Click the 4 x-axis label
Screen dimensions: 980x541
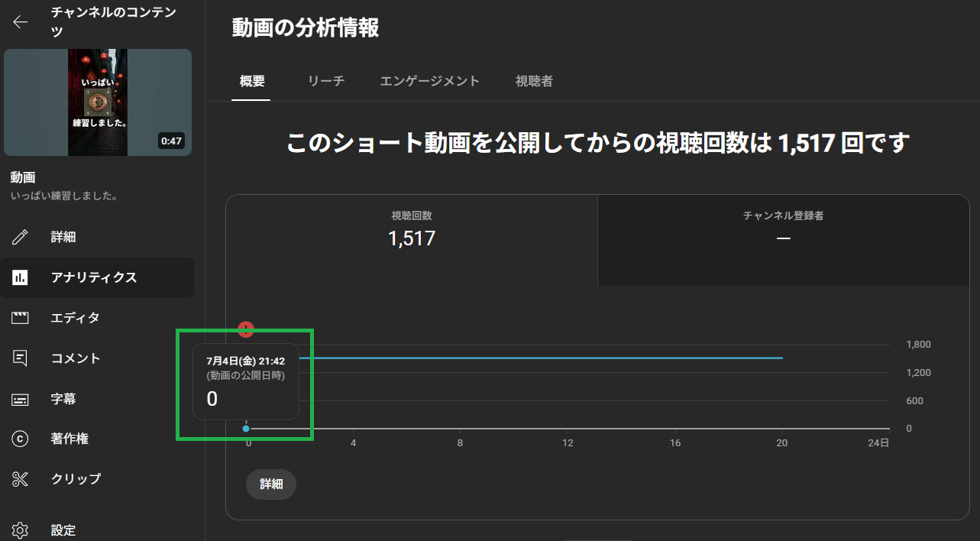point(353,443)
